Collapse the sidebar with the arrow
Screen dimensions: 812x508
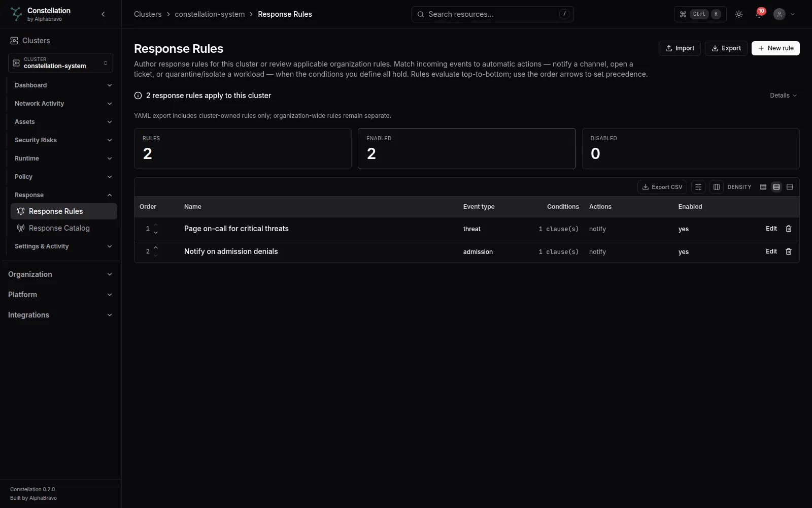click(x=103, y=14)
